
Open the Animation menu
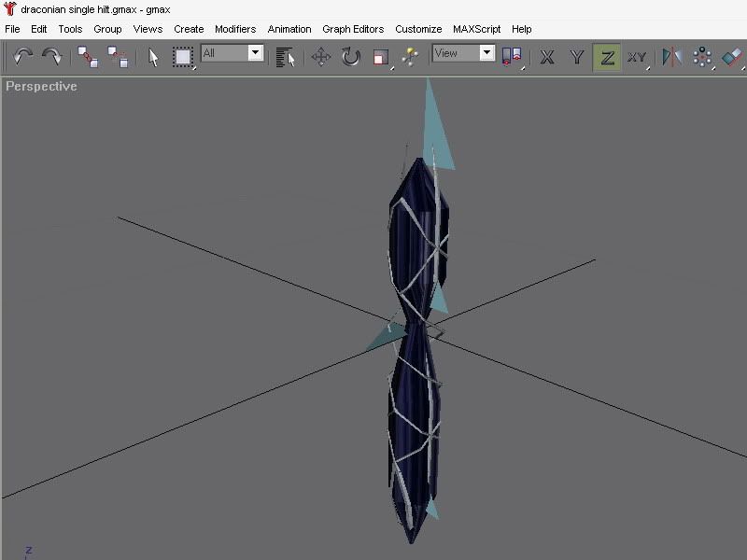(289, 29)
